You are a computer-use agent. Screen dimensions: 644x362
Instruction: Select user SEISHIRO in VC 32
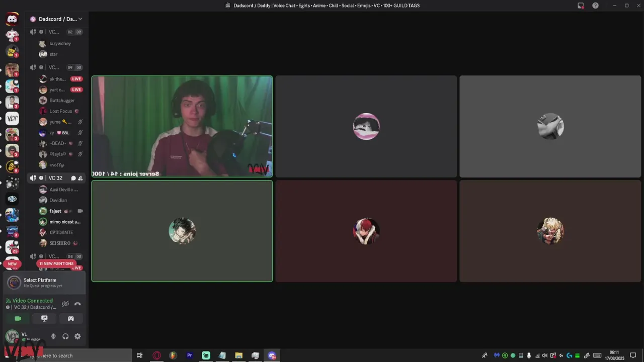[60, 243]
